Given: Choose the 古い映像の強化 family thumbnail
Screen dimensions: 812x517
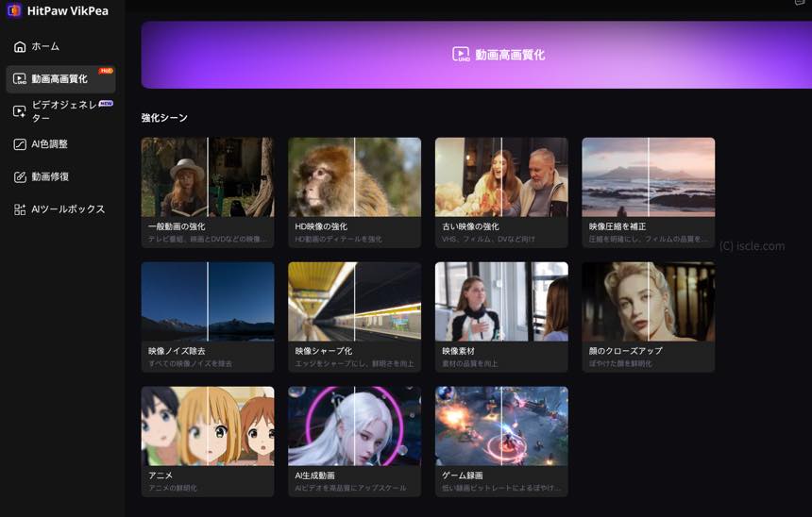Looking at the screenshot, I should [501, 177].
